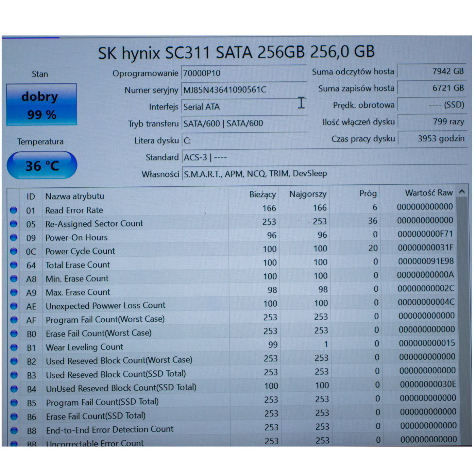The width and height of the screenshot is (476, 476).
Task: Click the status dot beside Re-Assigned Sector Count
Action: coord(14,224)
